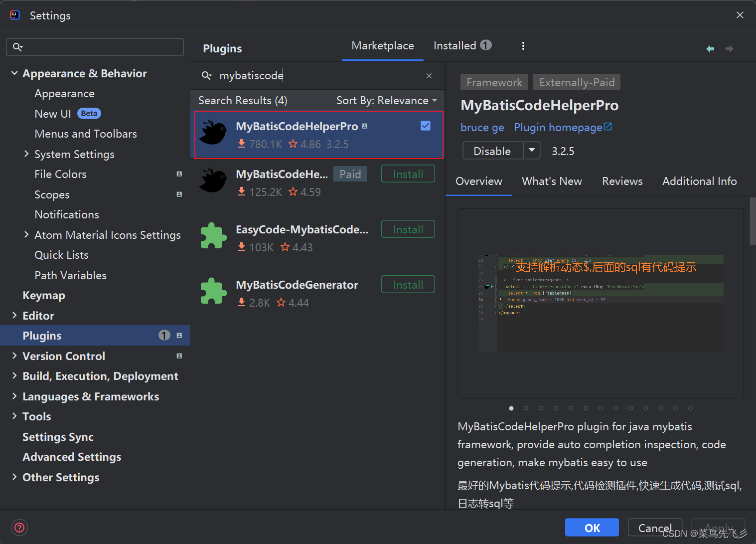The height and width of the screenshot is (544, 756).
Task: Click the Plugins update count badge
Action: [164, 336]
